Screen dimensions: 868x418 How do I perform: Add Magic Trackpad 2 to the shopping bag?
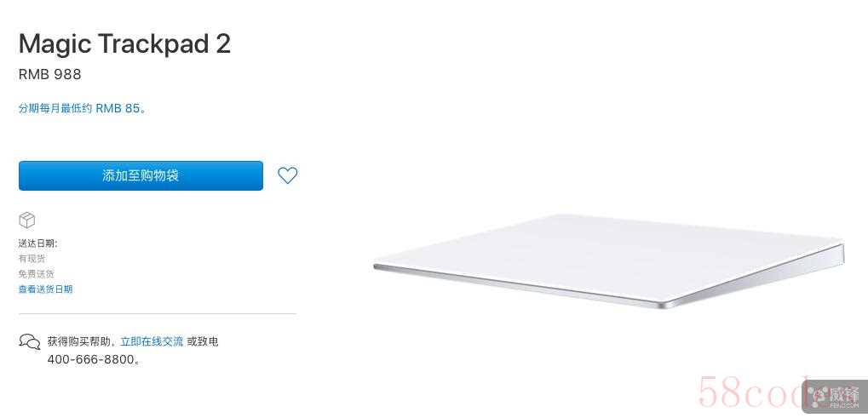(141, 176)
